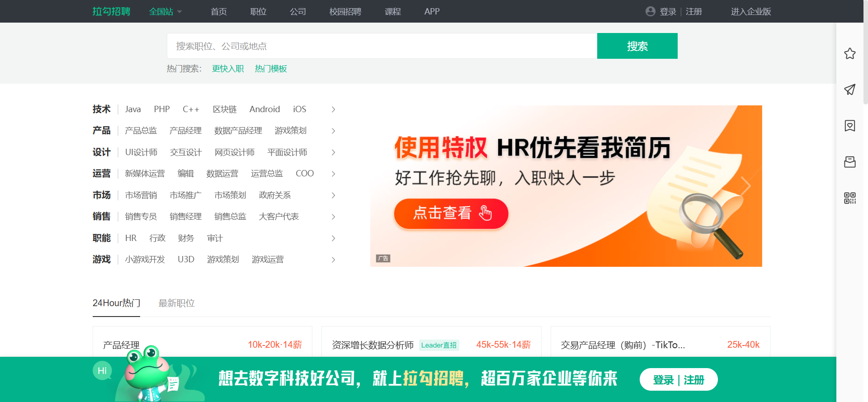Click the next arrow on the ad banner
Image resolution: width=868 pixels, height=402 pixels.
746,185
